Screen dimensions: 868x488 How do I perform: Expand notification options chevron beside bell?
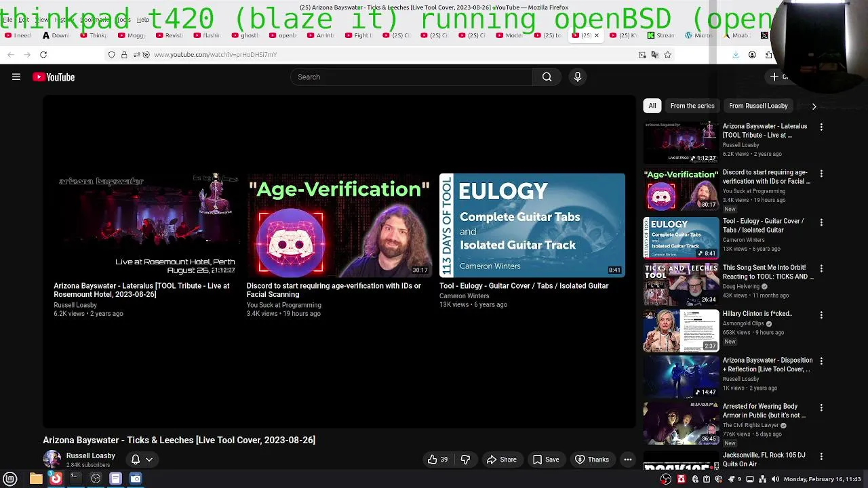pos(149,460)
